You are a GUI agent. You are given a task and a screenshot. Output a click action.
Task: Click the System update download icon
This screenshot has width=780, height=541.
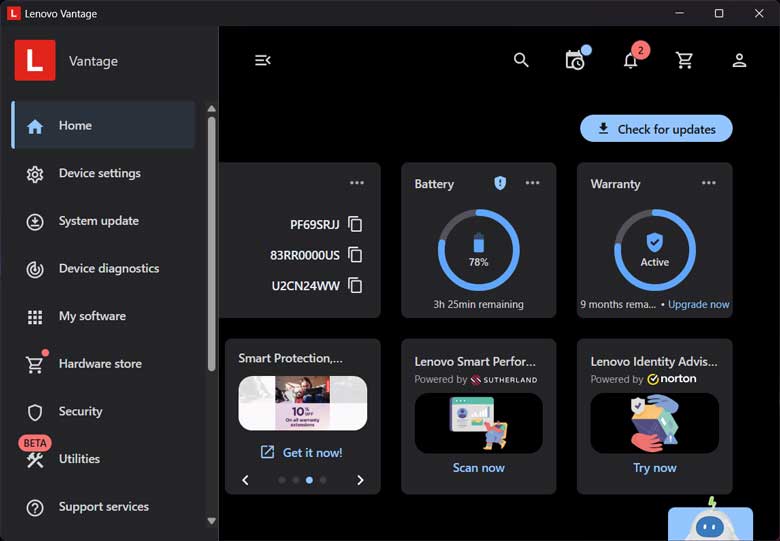(x=35, y=222)
